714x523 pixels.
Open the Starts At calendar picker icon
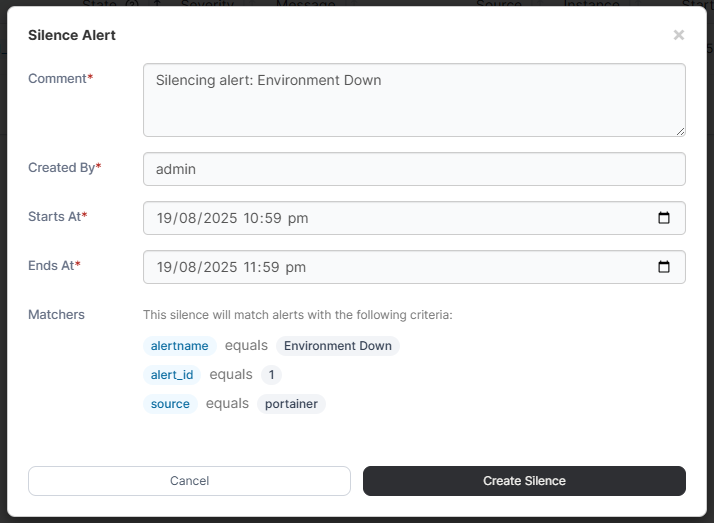point(664,218)
